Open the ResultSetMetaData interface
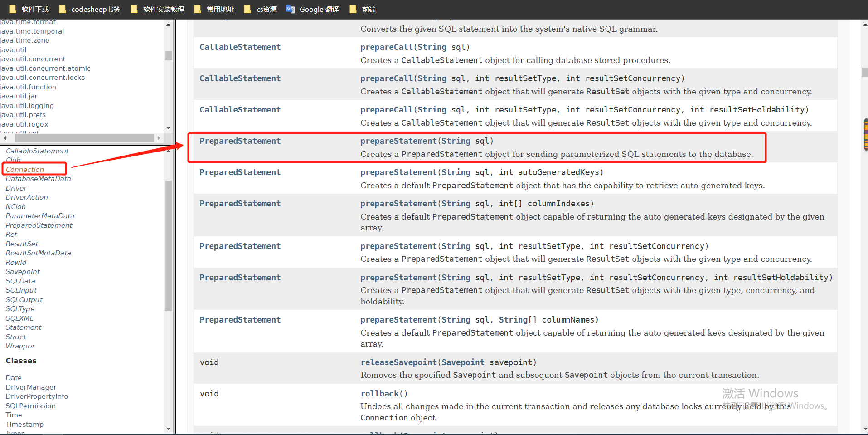This screenshot has height=435, width=868. click(x=38, y=253)
